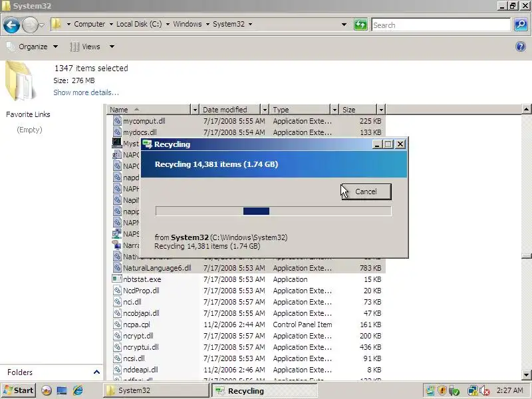This screenshot has width=532, height=399.
Task: Open Type column filter dropdown
Action: point(334,110)
